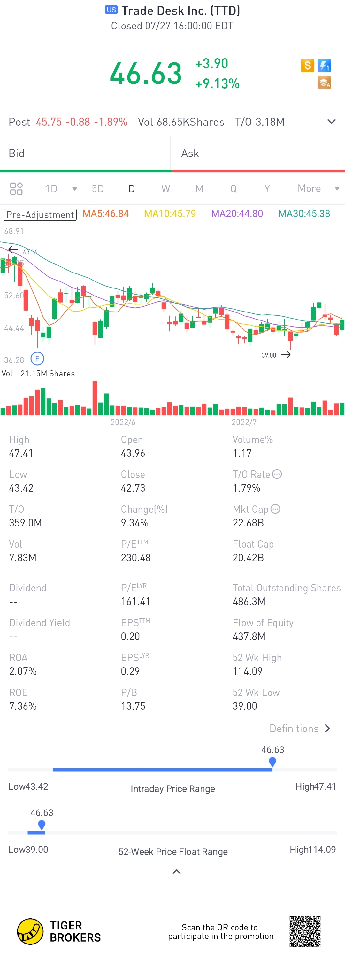Tap the blue lightning bolt icon

click(x=324, y=66)
